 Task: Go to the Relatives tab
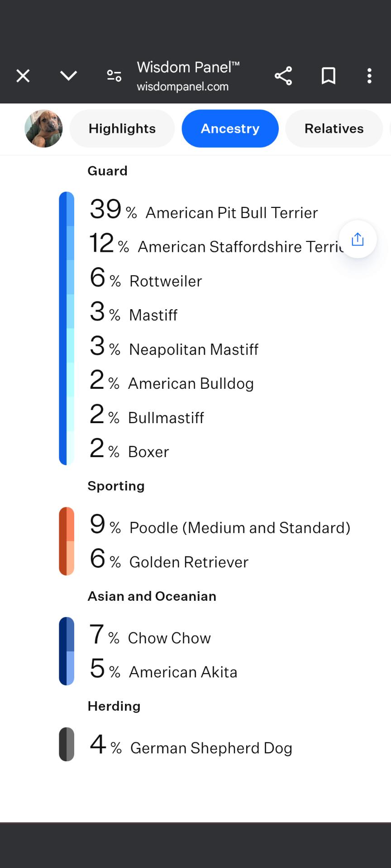pyautogui.click(x=334, y=129)
